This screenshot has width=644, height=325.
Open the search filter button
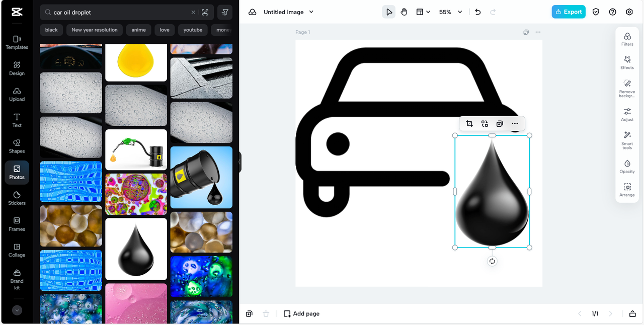(x=225, y=12)
